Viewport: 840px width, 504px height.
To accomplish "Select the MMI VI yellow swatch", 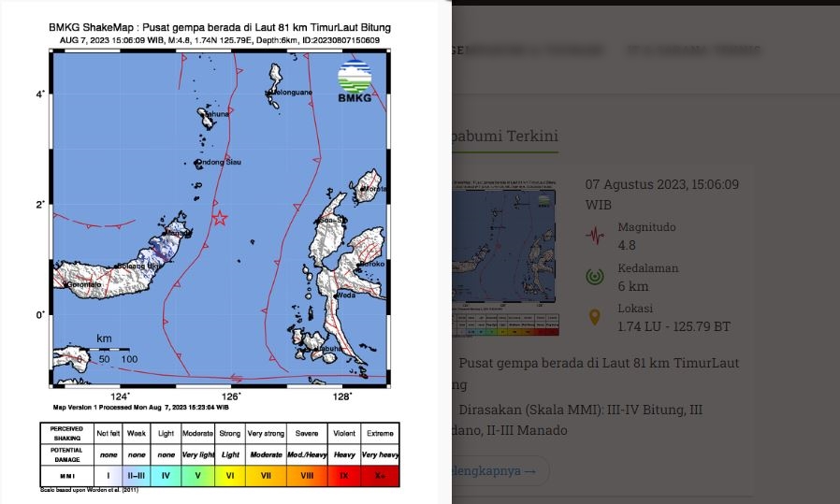I will pyautogui.click(x=230, y=476).
